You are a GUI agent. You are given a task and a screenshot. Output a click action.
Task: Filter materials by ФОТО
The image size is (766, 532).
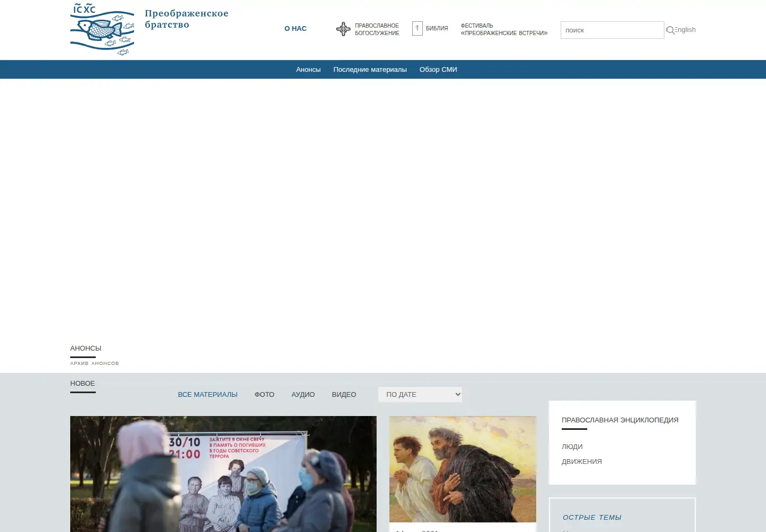[x=264, y=395]
